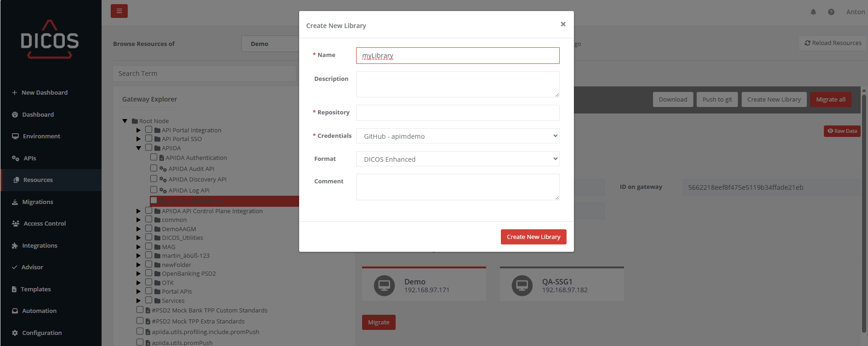Viewport: 868px width, 346px height.
Task: Click the QA-SSG1 gateway monitor icon
Action: point(522,285)
